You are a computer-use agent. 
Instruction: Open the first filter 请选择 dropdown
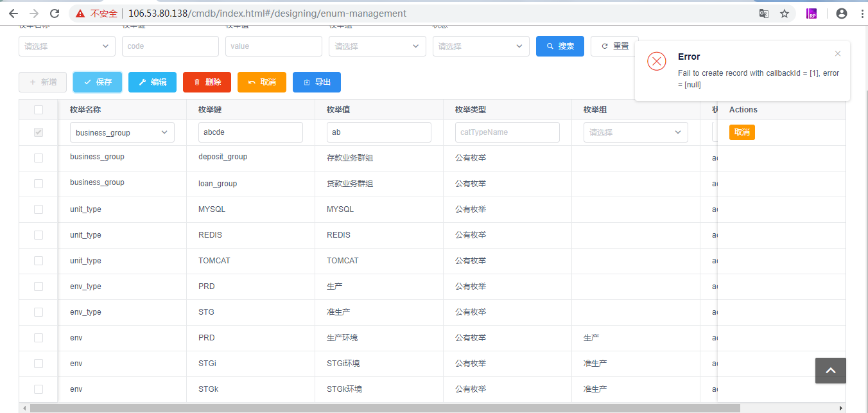coord(67,46)
